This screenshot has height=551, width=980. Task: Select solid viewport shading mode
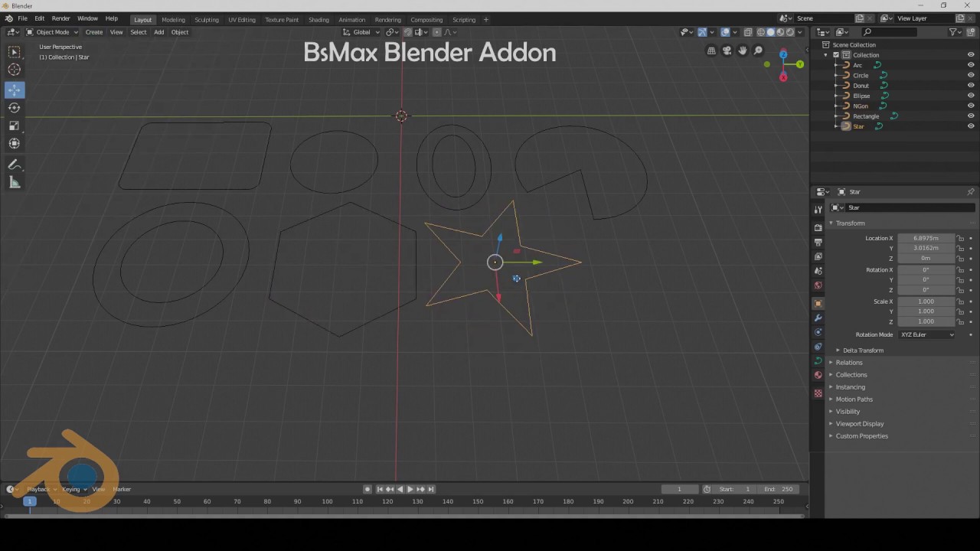pos(771,32)
